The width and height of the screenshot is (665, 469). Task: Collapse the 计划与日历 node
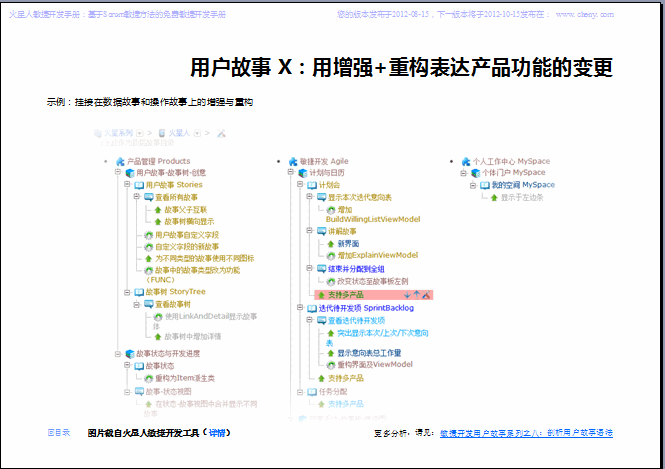pyautogui.click(x=291, y=172)
